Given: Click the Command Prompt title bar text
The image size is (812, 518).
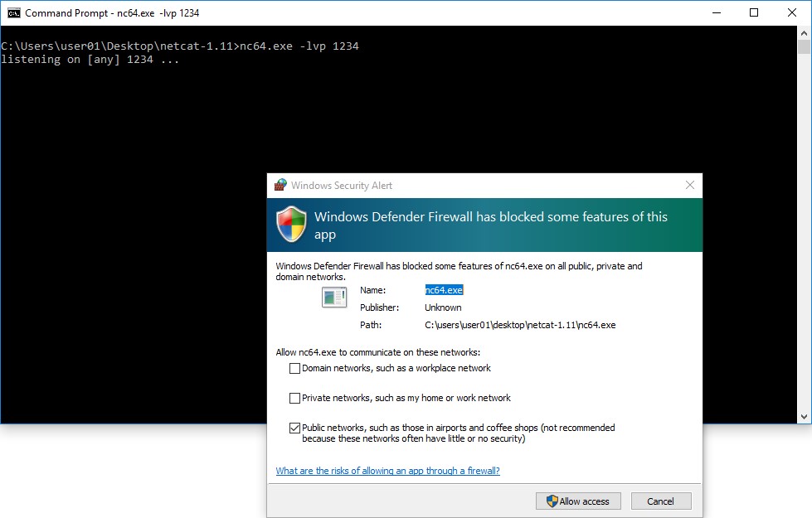Looking at the screenshot, I should coord(112,13).
